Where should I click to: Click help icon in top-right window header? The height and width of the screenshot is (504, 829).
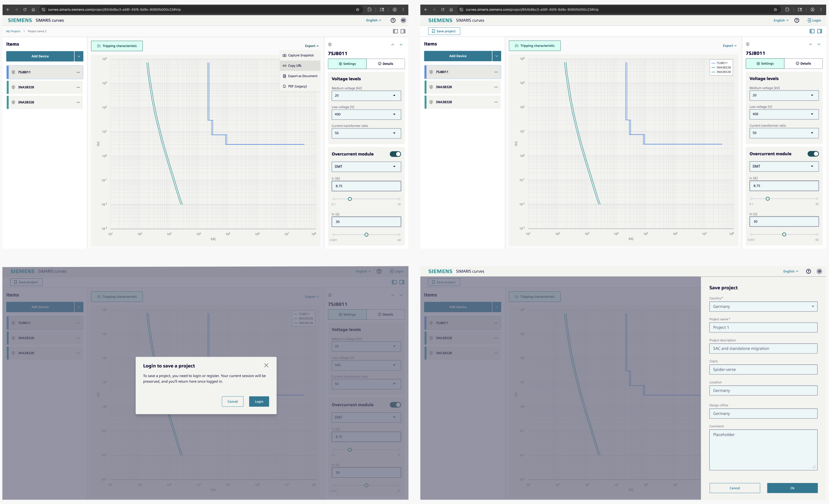(x=796, y=20)
